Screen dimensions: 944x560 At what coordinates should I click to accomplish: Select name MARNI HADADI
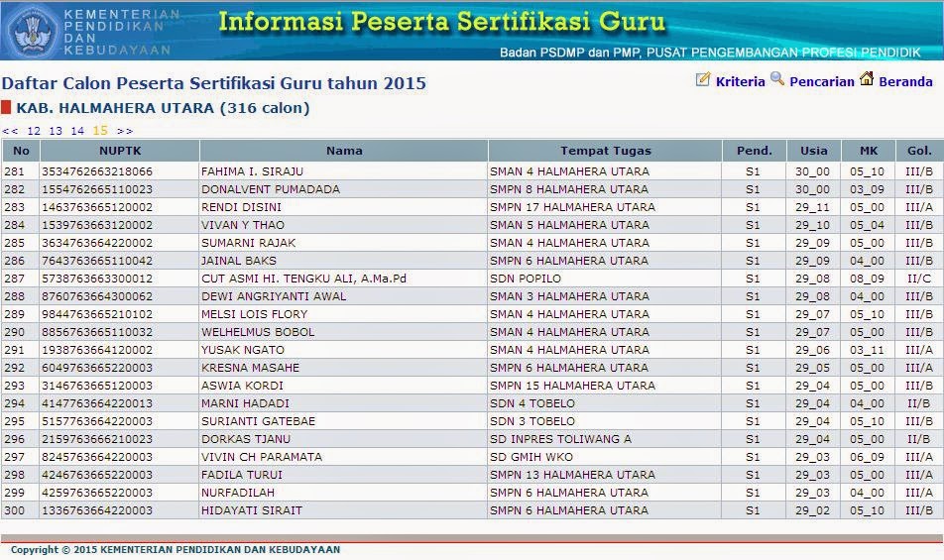[x=245, y=403]
